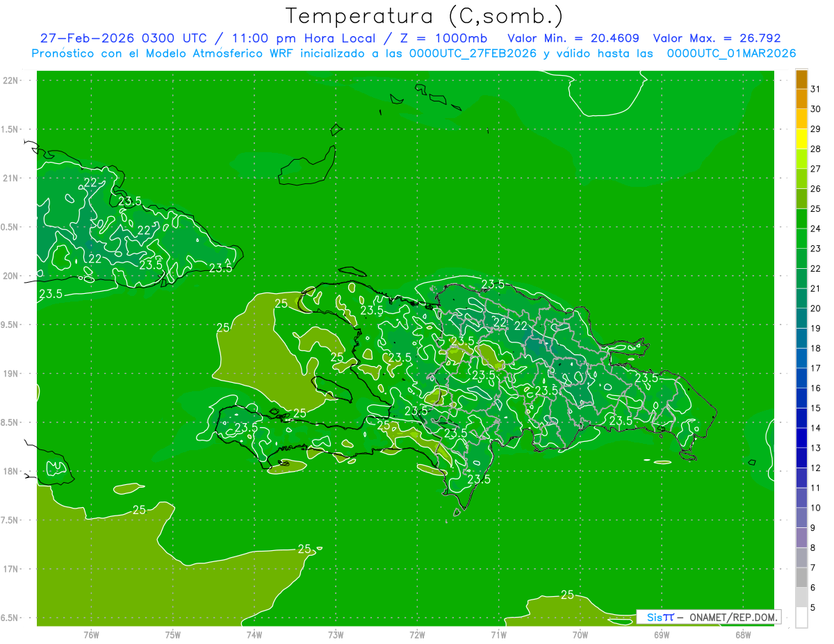The width and height of the screenshot is (834, 644).
Task: Click the 69W longitude axis label
Action: 661,634
